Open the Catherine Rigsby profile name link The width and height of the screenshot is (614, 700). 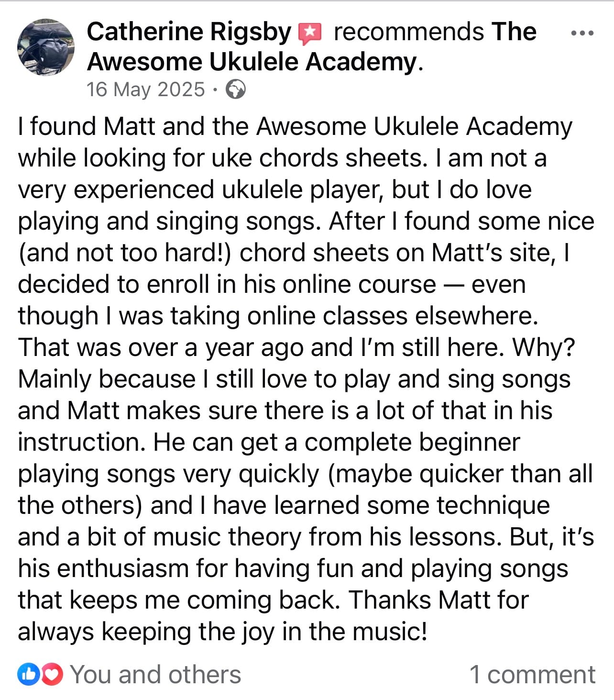coord(189,32)
